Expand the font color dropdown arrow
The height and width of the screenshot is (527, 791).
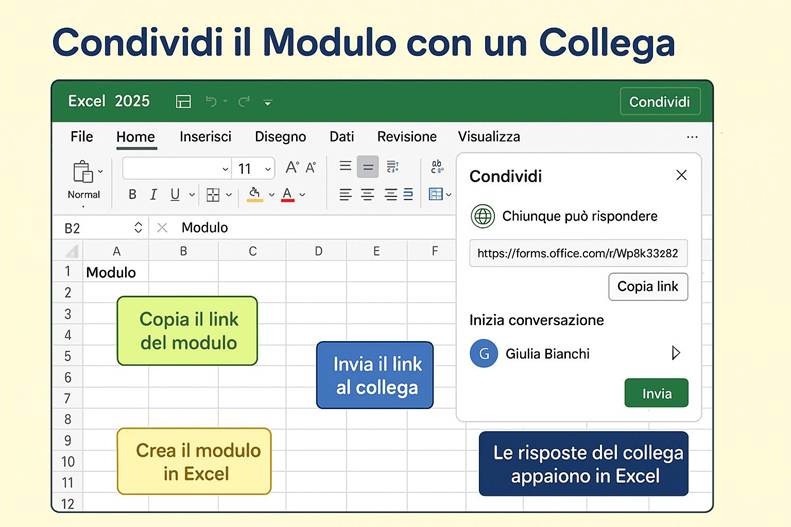point(302,195)
